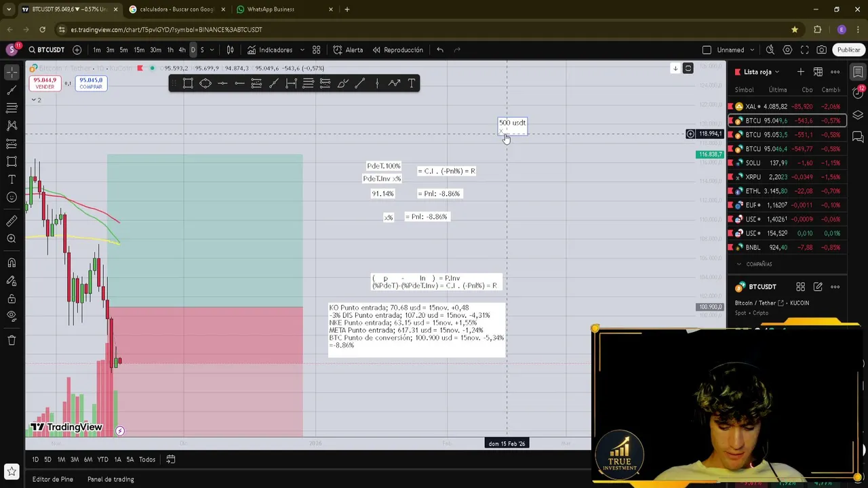Open the BTCUSDT symbol search
The height and width of the screenshot is (488, 868).
(46, 49)
